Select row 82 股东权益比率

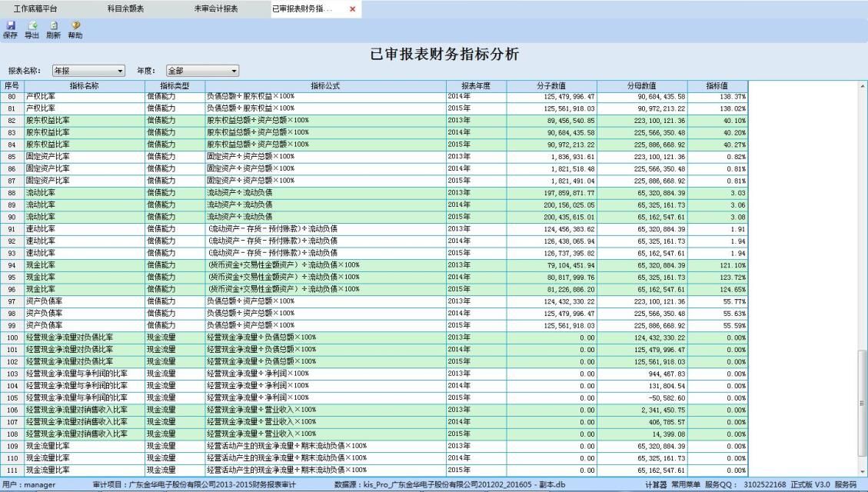point(374,121)
